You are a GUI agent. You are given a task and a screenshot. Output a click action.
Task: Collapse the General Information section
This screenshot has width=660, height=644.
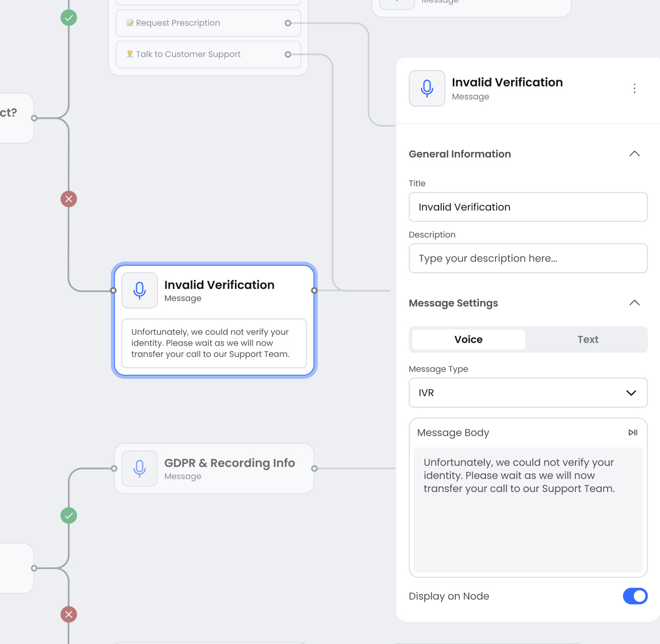634,154
